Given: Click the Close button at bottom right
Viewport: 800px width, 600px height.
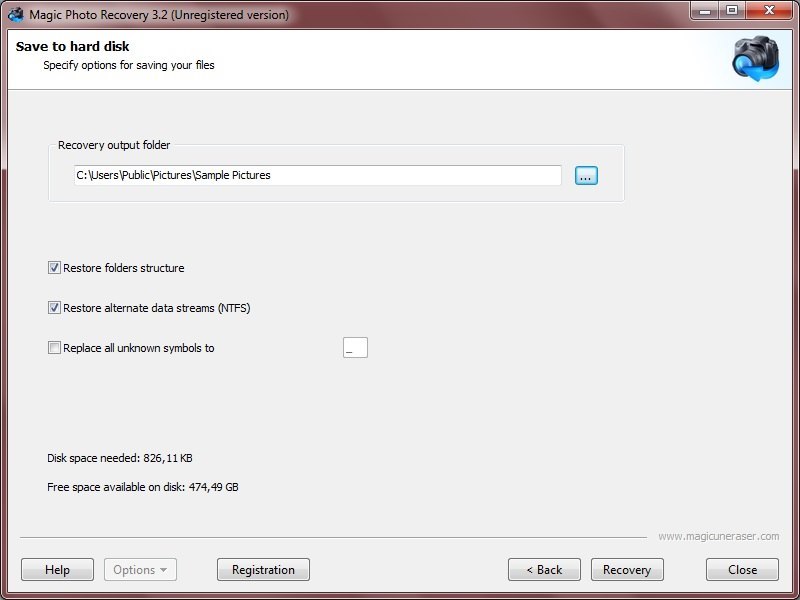Looking at the screenshot, I should click(742, 569).
